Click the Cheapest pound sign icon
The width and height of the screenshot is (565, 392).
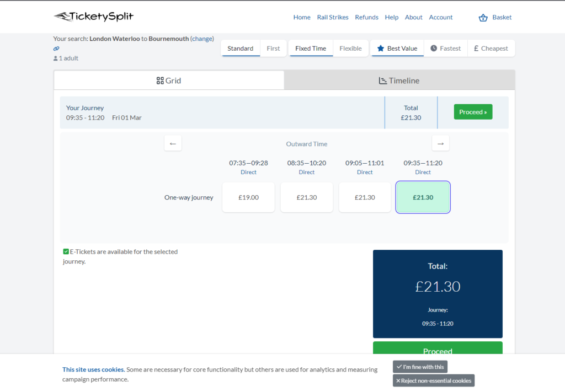(476, 48)
